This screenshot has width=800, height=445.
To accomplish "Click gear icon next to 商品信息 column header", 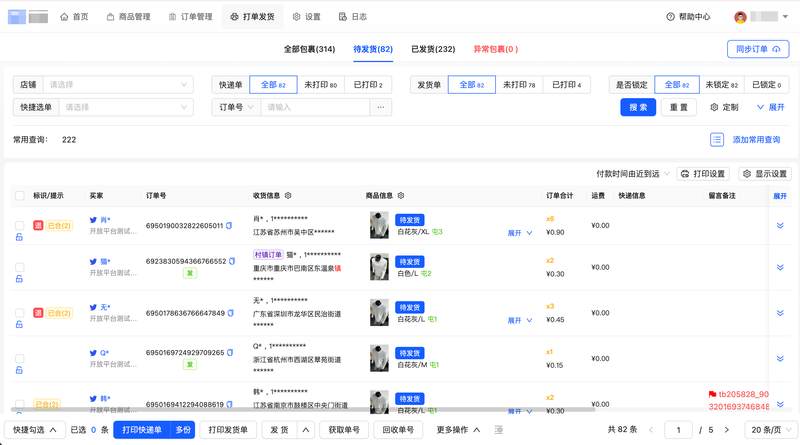I will coord(401,196).
